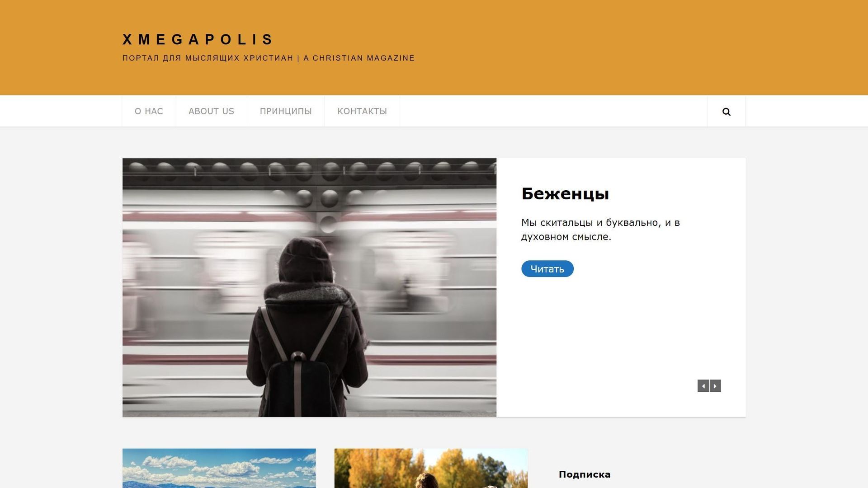Open the О НАС menu item
This screenshot has height=488, width=868.
tap(149, 111)
